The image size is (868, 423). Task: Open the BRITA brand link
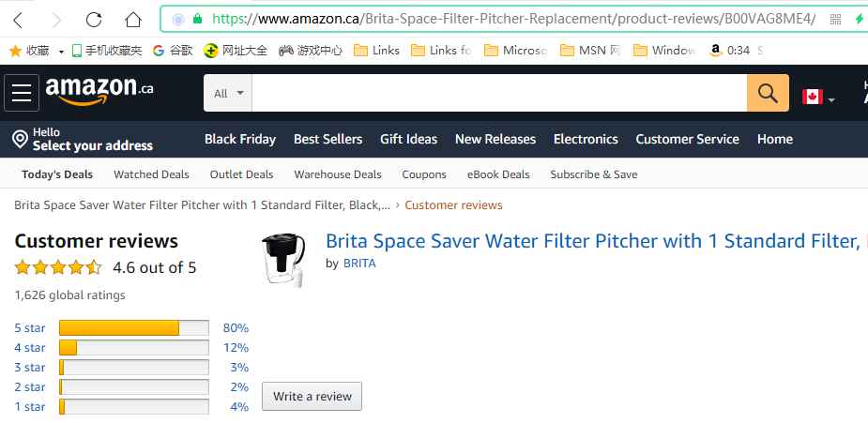coord(359,264)
